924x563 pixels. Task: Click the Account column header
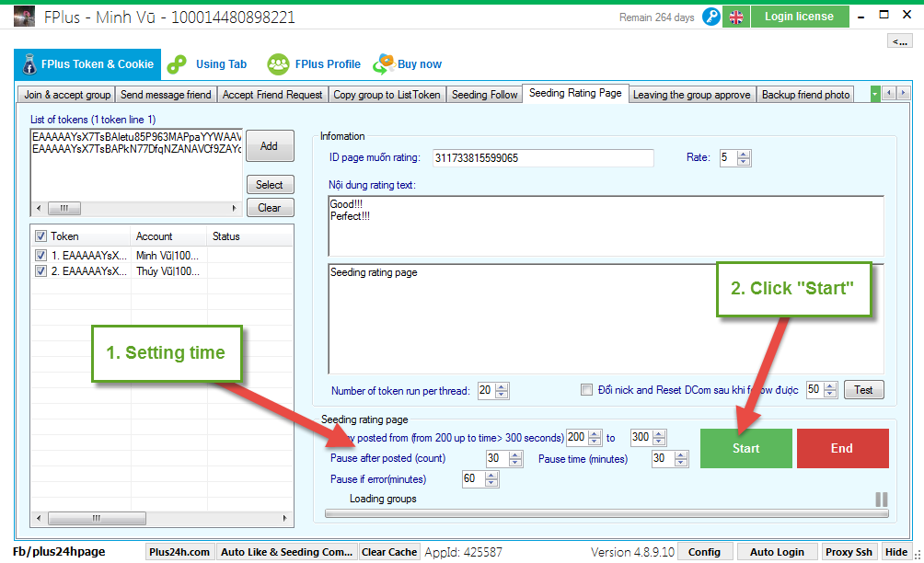(x=168, y=236)
